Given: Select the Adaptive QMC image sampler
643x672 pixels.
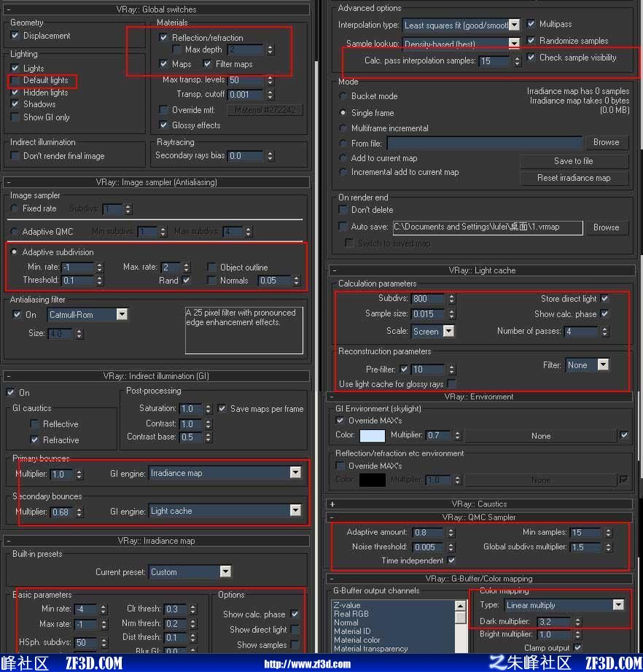Looking at the screenshot, I should pos(15,232).
